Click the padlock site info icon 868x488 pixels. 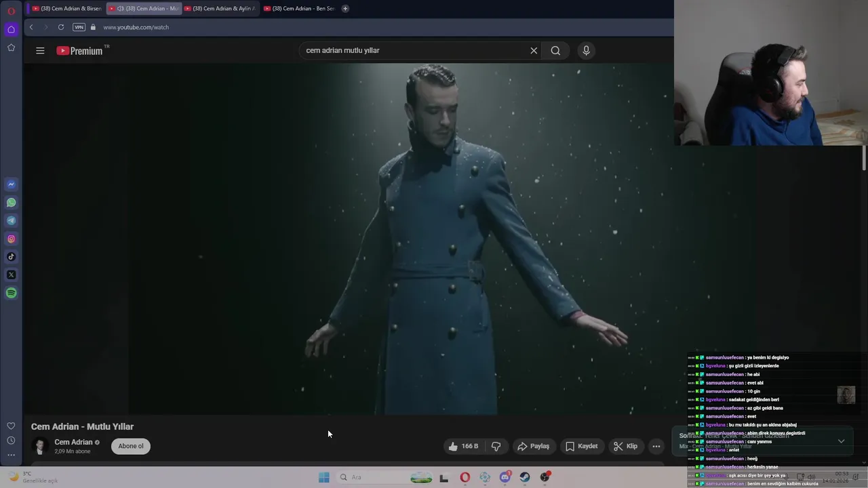coord(94,27)
